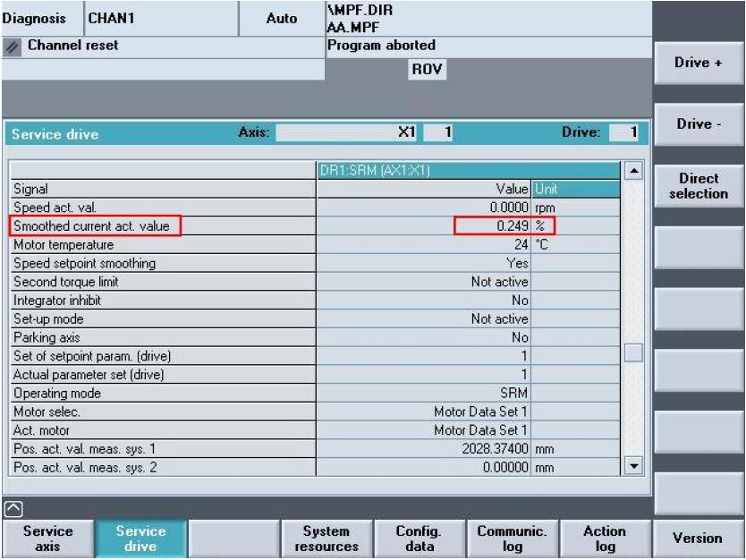Open Config. data tab
Screen dimensions: 746x560
420,539
